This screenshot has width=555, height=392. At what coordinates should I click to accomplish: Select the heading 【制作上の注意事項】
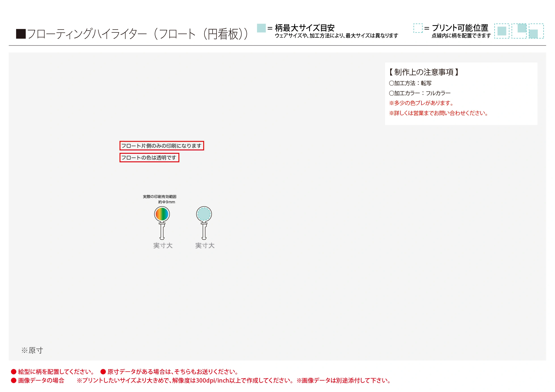click(424, 72)
